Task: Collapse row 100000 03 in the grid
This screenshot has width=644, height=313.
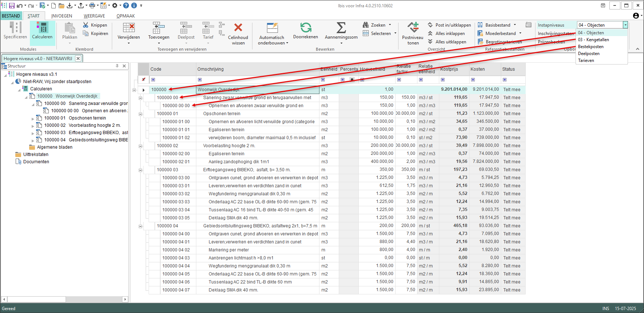Action: [x=140, y=170]
